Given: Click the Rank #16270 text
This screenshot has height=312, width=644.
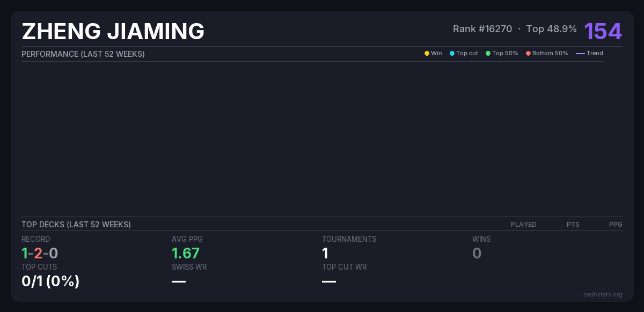Looking at the screenshot, I should pyautogui.click(x=482, y=29).
